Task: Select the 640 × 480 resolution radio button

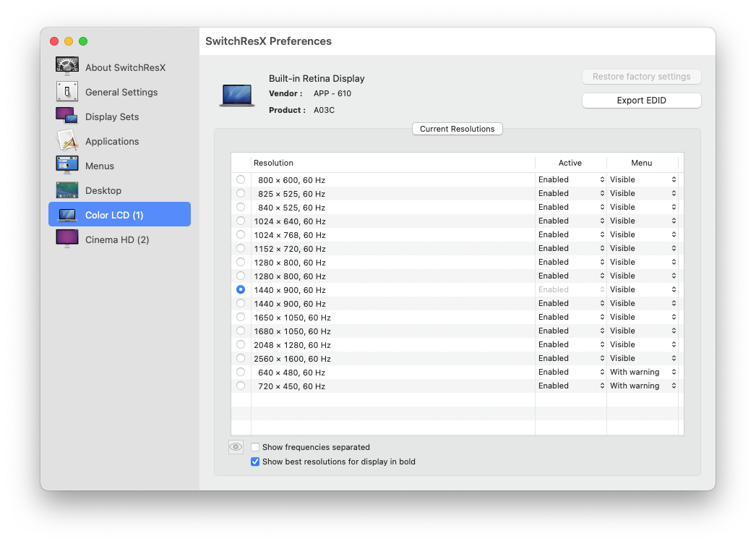Action: tap(241, 372)
